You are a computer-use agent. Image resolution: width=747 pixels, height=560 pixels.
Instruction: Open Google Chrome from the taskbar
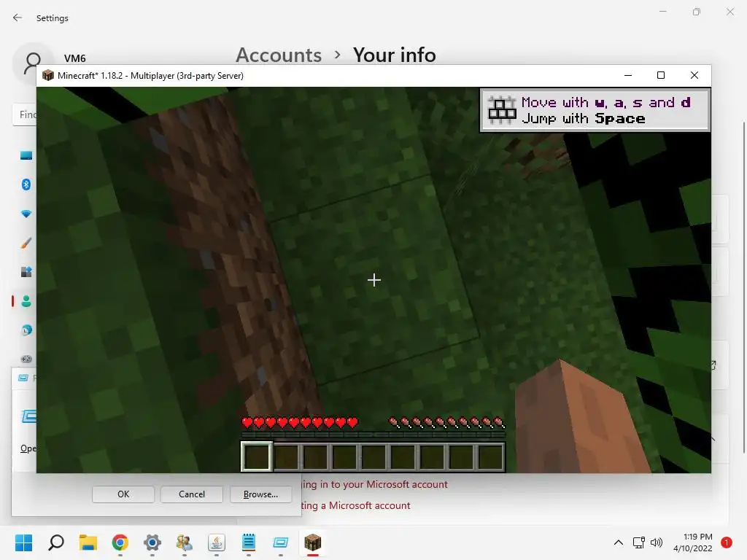coord(120,542)
